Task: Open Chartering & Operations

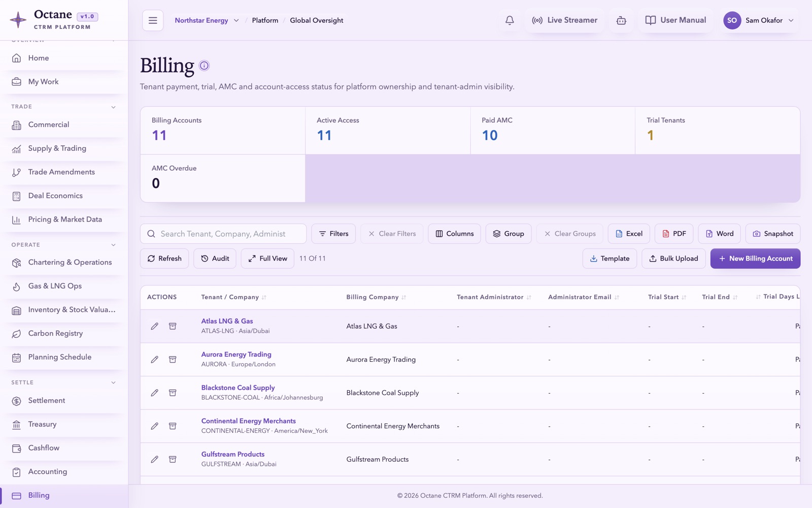Action: (x=64, y=262)
